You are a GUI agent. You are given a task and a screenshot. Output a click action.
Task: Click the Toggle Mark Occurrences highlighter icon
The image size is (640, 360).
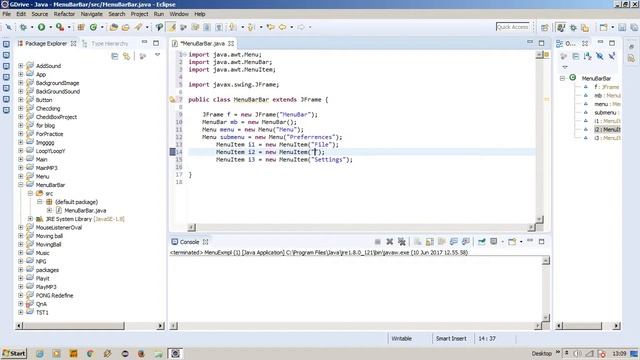172,27
